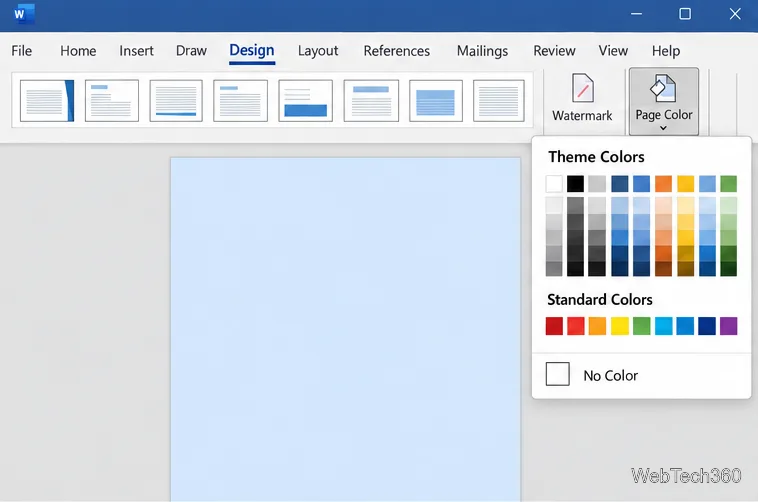Apply the eighth plain lines format thumbnail
Image resolution: width=758 pixels, height=502 pixels.
point(499,101)
